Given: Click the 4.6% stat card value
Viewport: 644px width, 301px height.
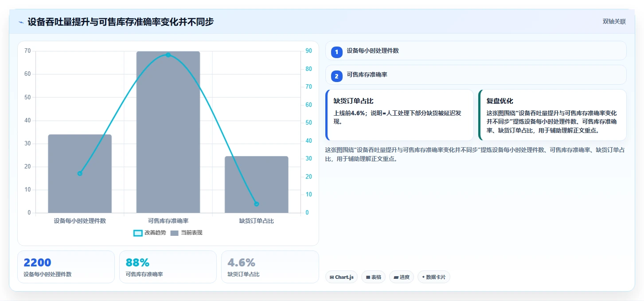Looking at the screenshot, I should (241, 262).
